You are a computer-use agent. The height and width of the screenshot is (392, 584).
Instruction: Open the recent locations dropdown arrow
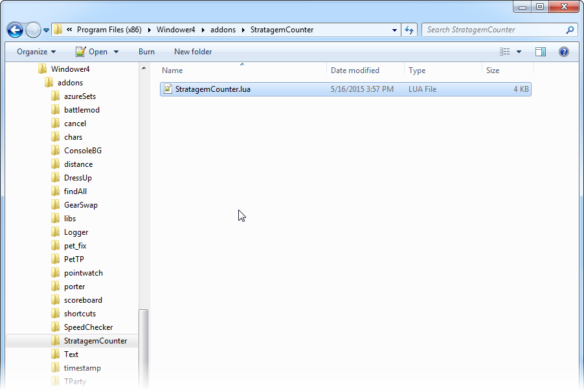[x=46, y=30]
